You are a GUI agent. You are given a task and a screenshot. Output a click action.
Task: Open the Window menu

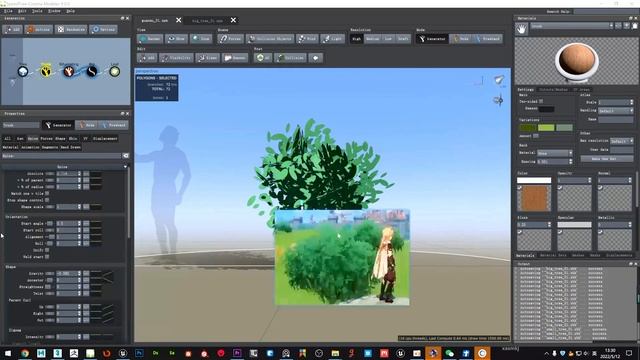(54, 11)
